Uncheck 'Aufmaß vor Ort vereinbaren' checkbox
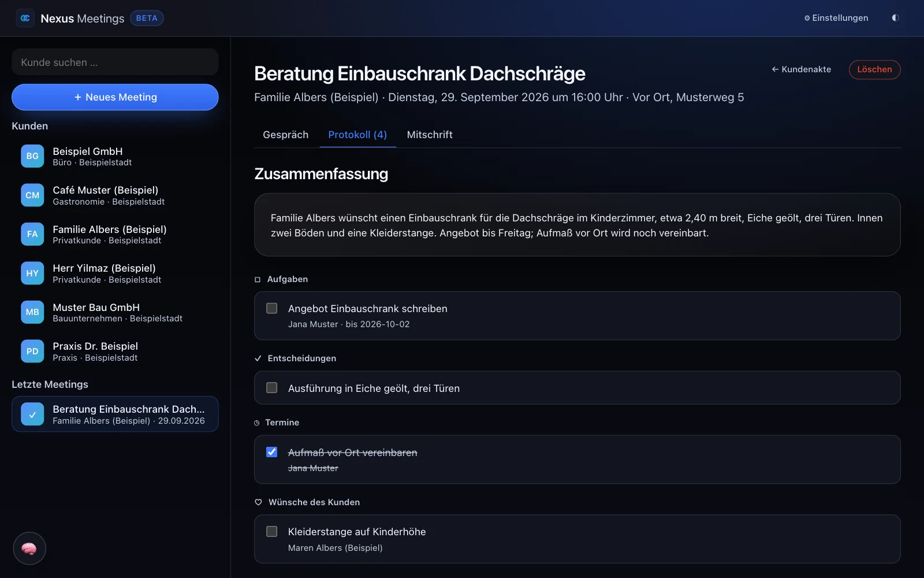This screenshot has width=924, height=578. (271, 452)
